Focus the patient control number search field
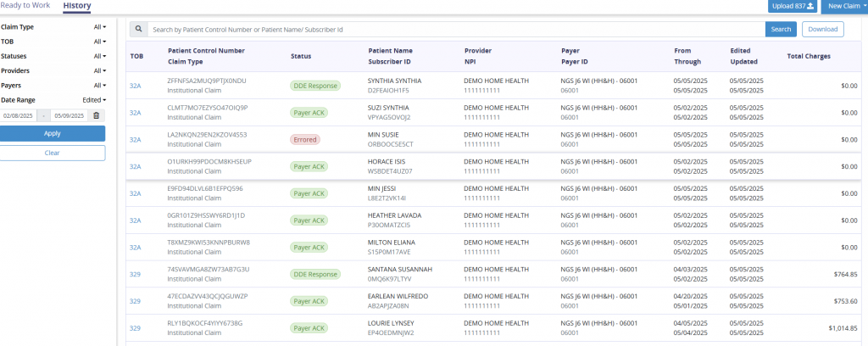 456,30
